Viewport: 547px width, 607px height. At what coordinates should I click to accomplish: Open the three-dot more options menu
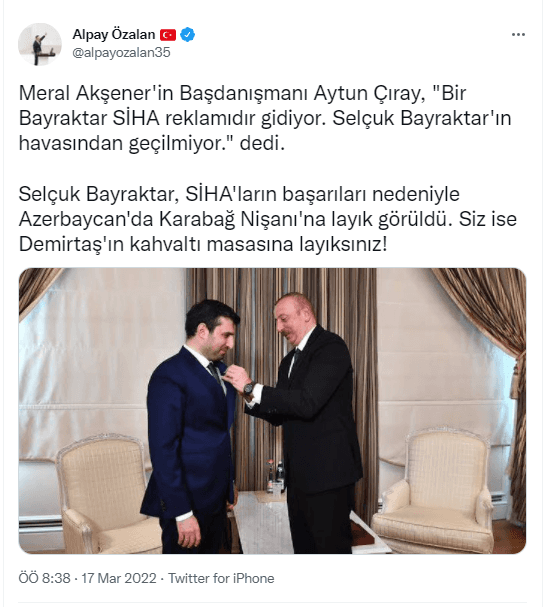518,35
